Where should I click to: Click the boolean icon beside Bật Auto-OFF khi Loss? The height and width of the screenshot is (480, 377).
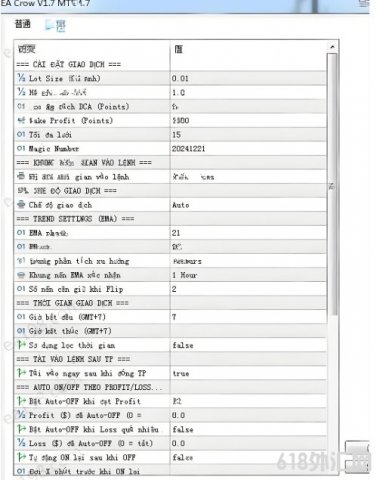tap(22, 429)
